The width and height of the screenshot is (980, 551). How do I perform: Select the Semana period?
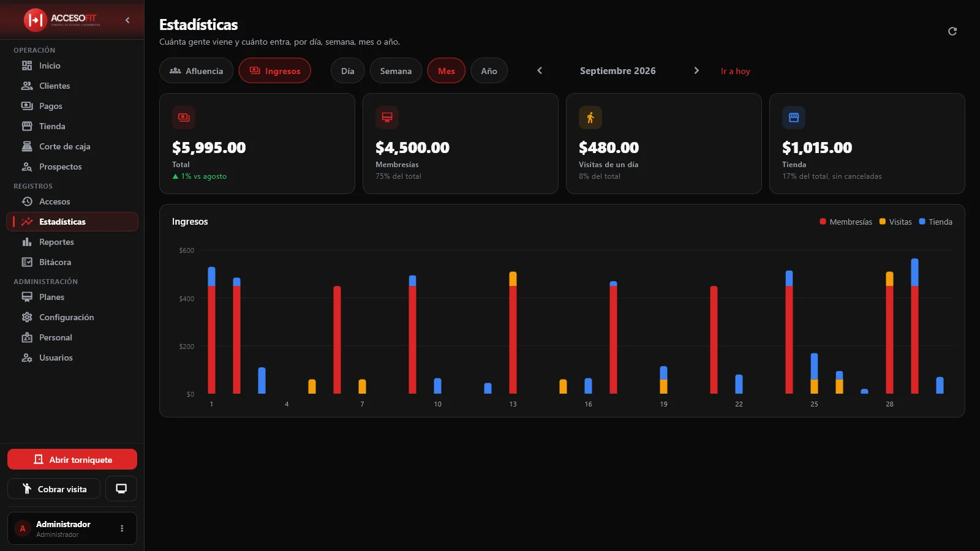[x=396, y=70]
